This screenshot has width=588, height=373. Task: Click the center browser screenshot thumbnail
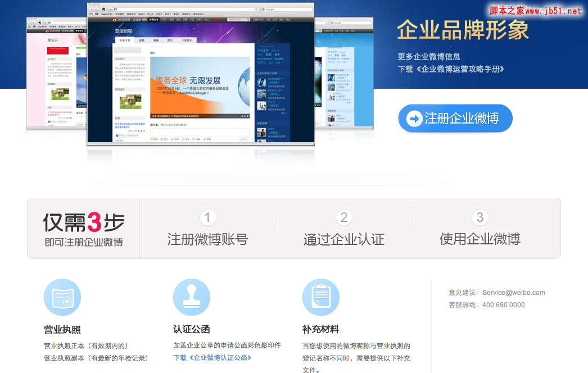coord(201,74)
